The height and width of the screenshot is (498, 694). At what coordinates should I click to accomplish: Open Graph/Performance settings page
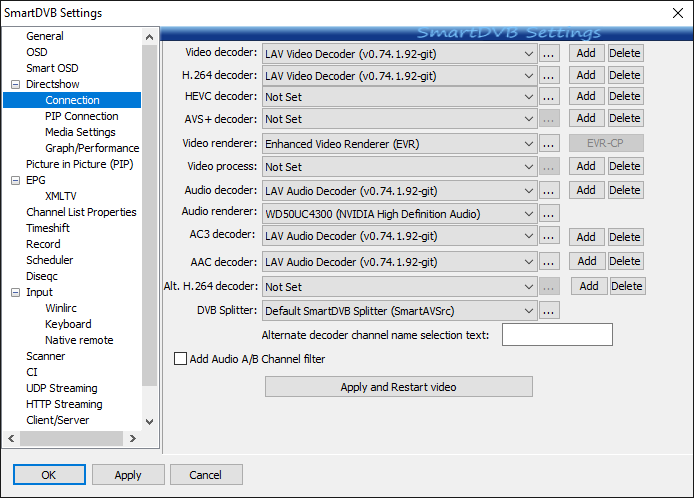pos(92,148)
